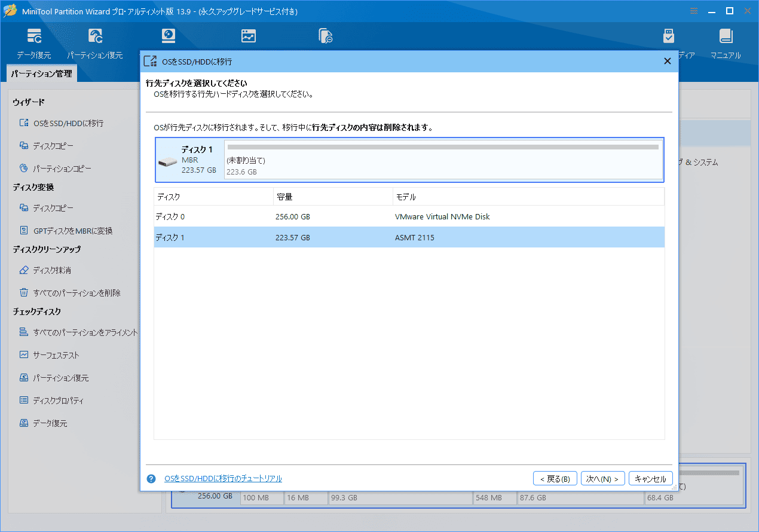Click すべてのパーティションを削除 trash icon
The width and height of the screenshot is (759, 532).
pyautogui.click(x=24, y=293)
